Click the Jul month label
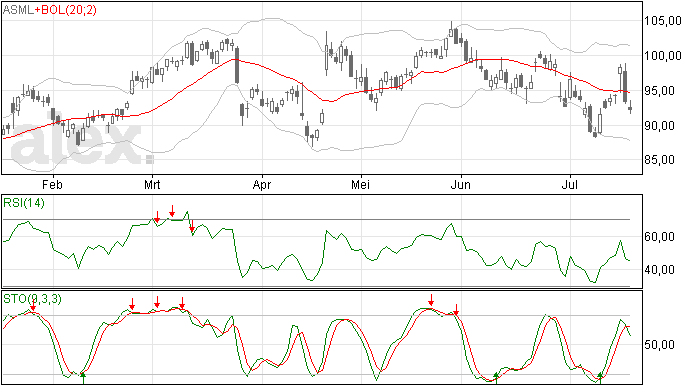Image resolution: width=690 pixels, height=387 pixels. [x=570, y=184]
